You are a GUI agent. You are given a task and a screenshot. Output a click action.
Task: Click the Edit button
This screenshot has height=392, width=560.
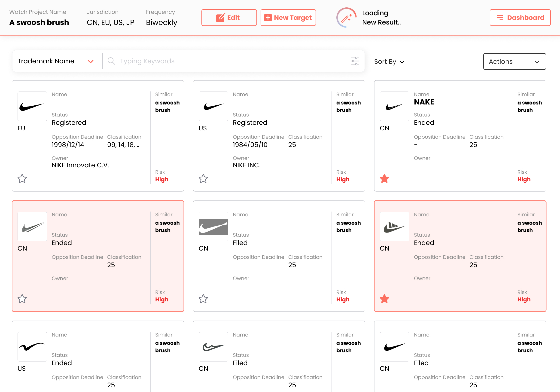click(229, 18)
